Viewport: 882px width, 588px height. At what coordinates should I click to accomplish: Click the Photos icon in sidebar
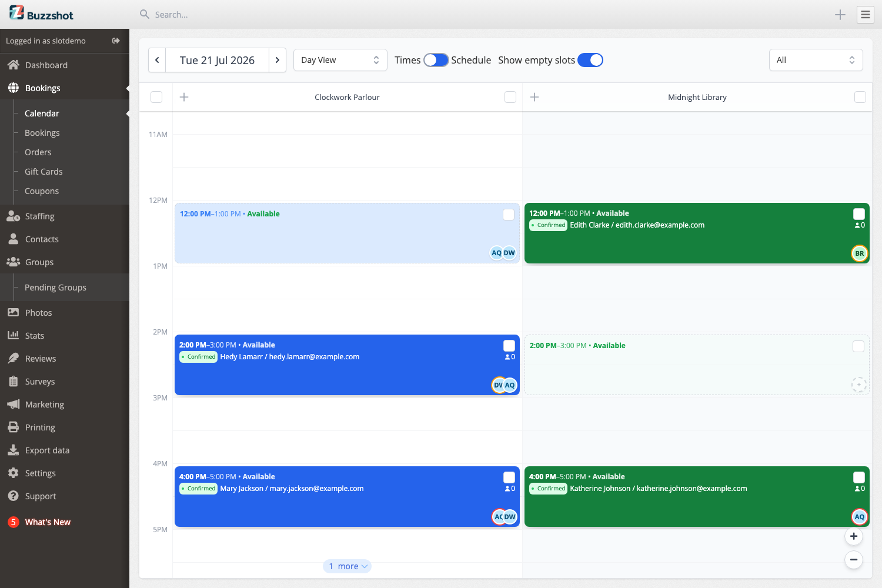point(13,312)
